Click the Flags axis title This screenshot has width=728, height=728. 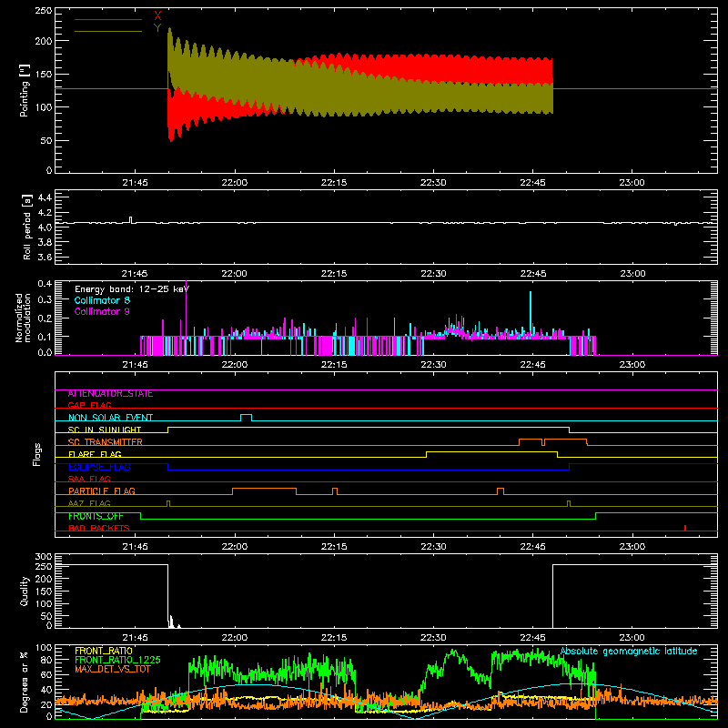37,454
